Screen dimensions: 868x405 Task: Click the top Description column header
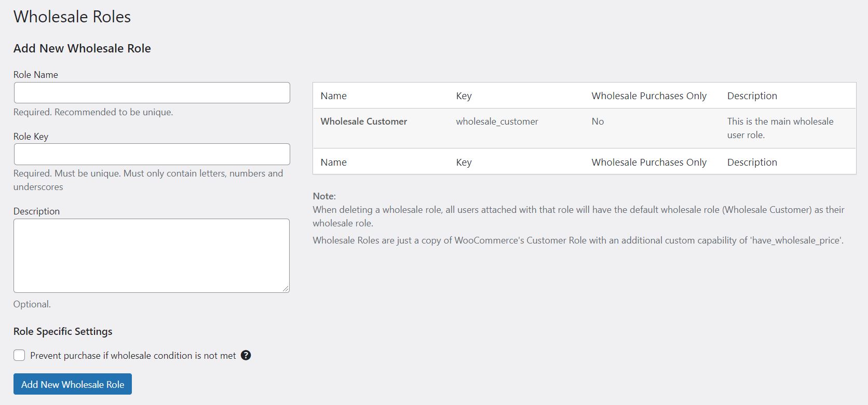(x=752, y=96)
